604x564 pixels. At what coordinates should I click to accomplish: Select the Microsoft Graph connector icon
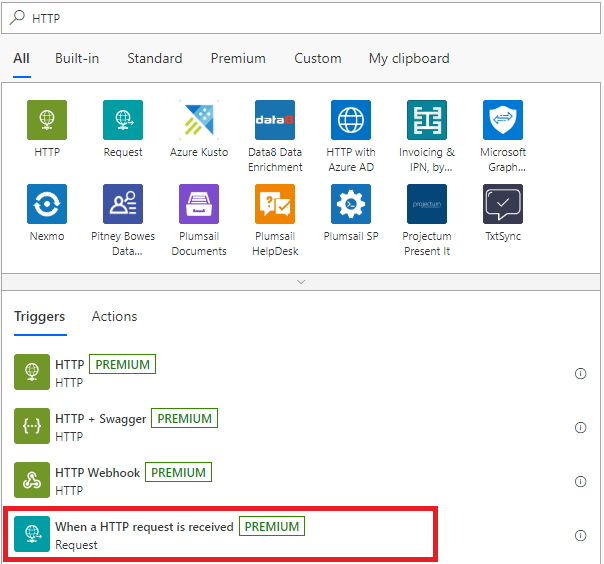[503, 120]
